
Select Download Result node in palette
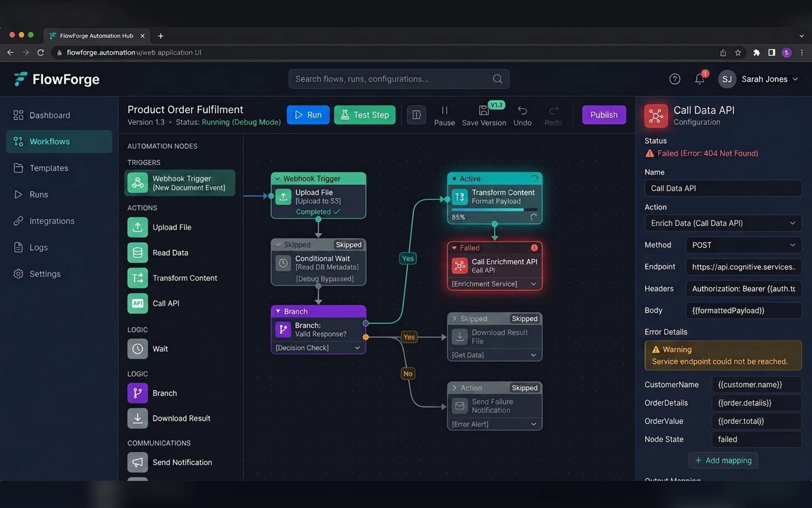179,419
